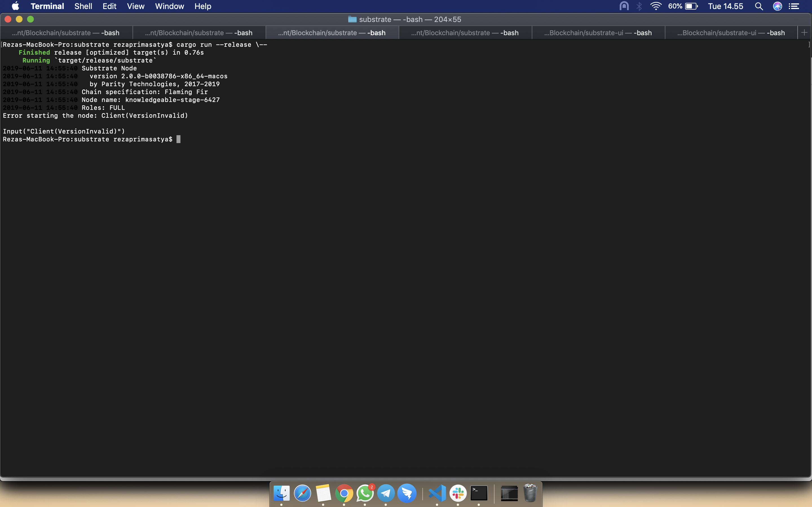The image size is (812, 507).
Task: Open Slack from the Dock
Action: tap(458, 493)
